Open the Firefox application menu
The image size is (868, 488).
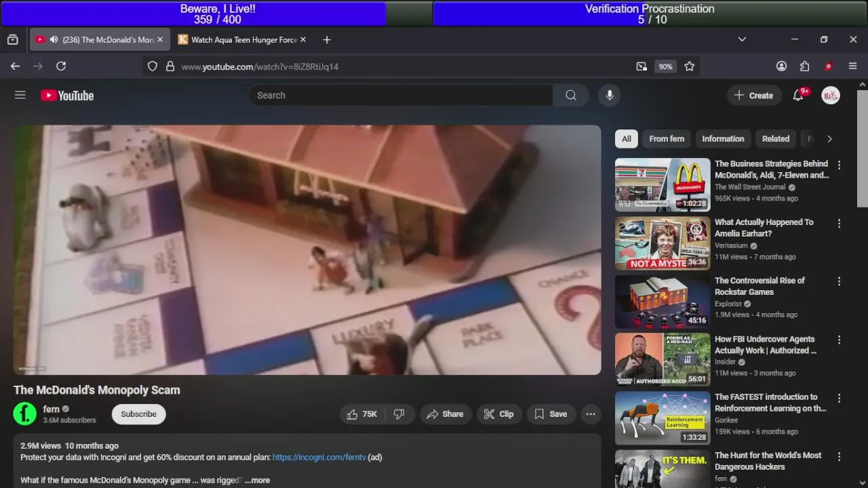tap(852, 66)
